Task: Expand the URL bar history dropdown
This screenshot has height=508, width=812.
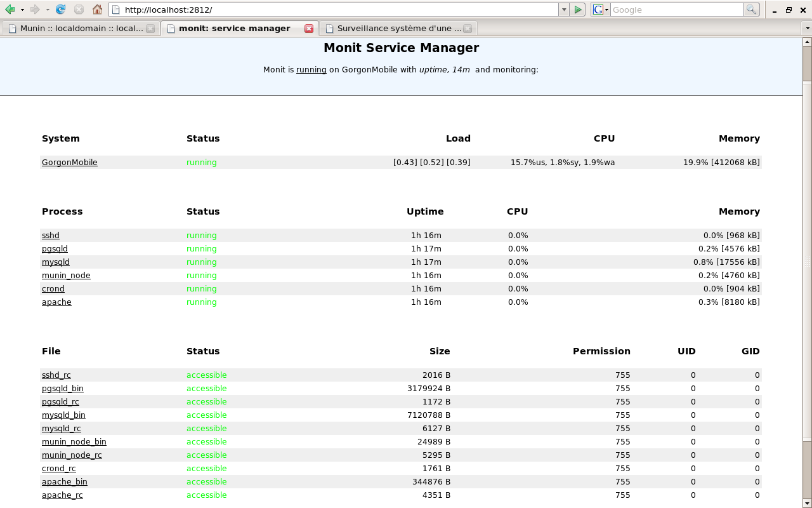Action: [563, 10]
